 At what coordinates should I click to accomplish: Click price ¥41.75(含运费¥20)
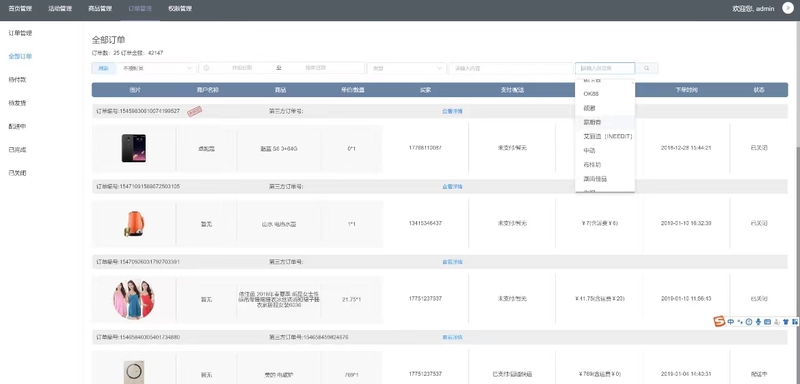(x=598, y=299)
